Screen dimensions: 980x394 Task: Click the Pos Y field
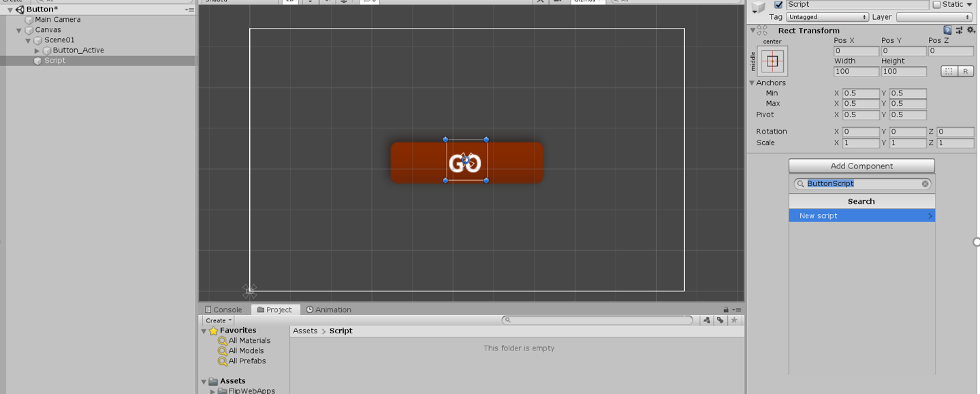904,51
